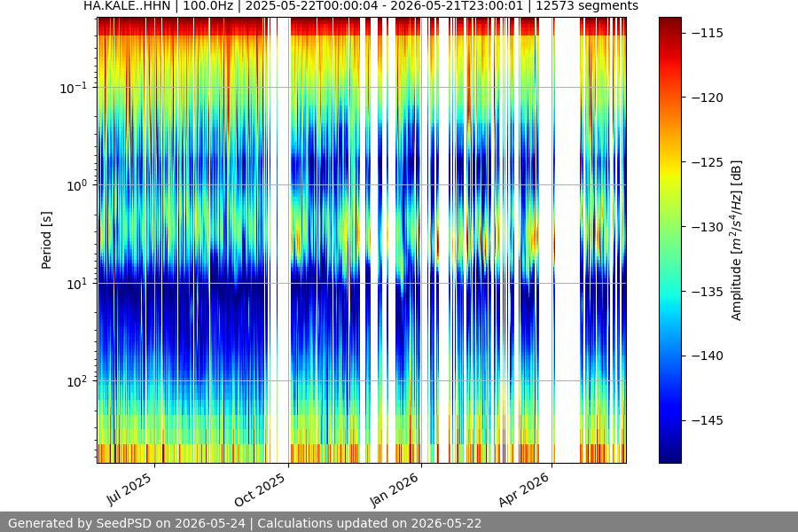This screenshot has width=798, height=532.
Task: Click the −115 colorbar tick label
Action: [x=708, y=33]
